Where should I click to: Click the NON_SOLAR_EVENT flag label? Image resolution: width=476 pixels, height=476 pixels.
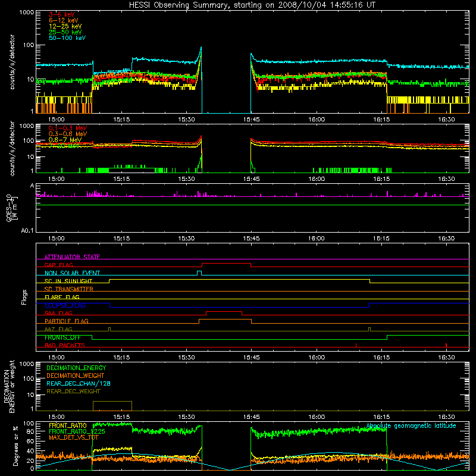point(72,273)
